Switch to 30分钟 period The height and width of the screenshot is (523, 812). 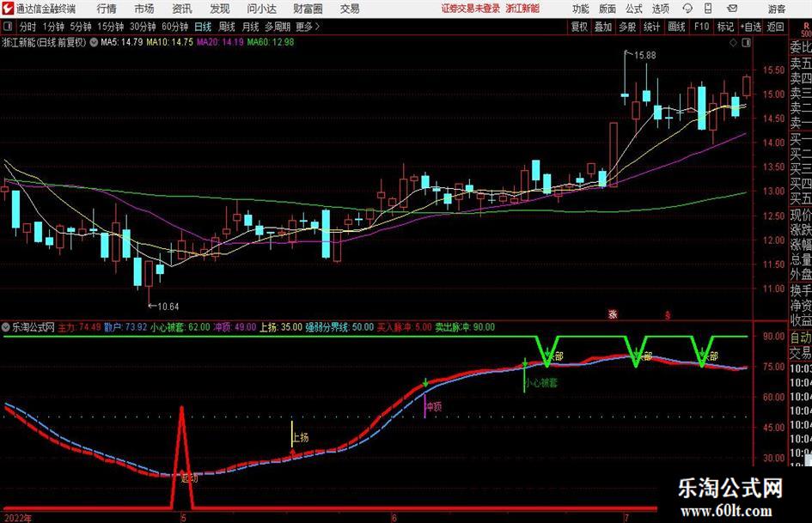pos(143,27)
